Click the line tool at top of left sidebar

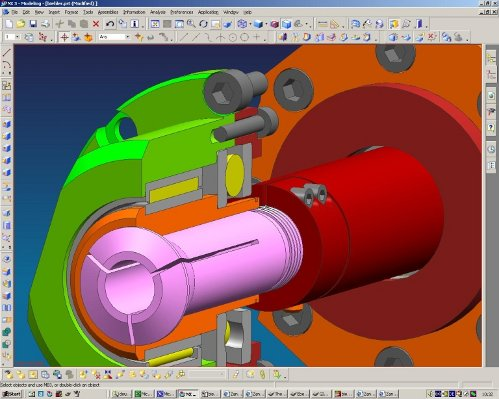click(x=7, y=52)
